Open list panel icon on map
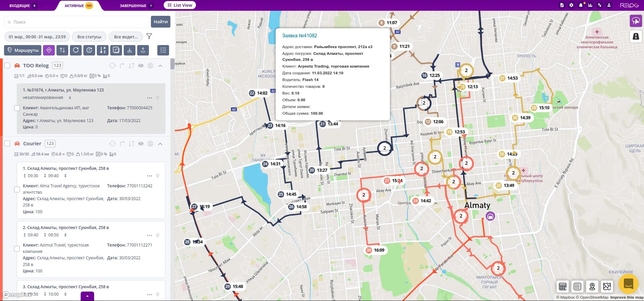Image resolution: width=644 pixels, height=301 pixels. (x=577, y=287)
